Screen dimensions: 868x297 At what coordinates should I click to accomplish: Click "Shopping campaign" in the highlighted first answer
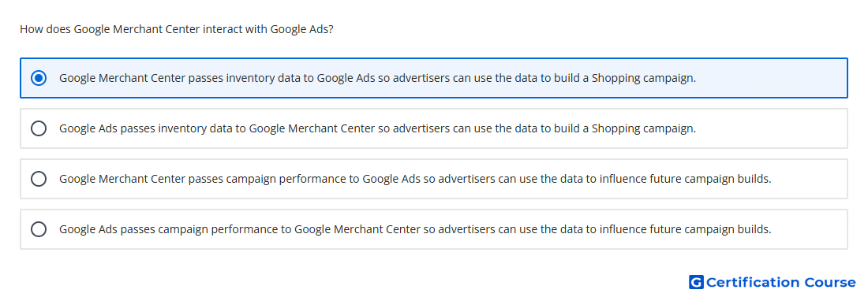[x=644, y=78]
